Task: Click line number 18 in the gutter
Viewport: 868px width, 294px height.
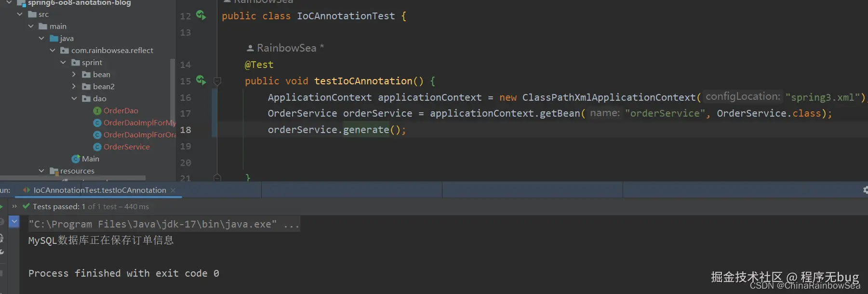Action: pyautogui.click(x=186, y=130)
